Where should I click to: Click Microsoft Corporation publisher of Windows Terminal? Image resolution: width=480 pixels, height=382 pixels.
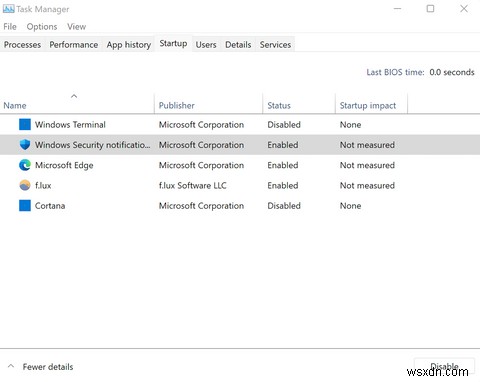201,125
